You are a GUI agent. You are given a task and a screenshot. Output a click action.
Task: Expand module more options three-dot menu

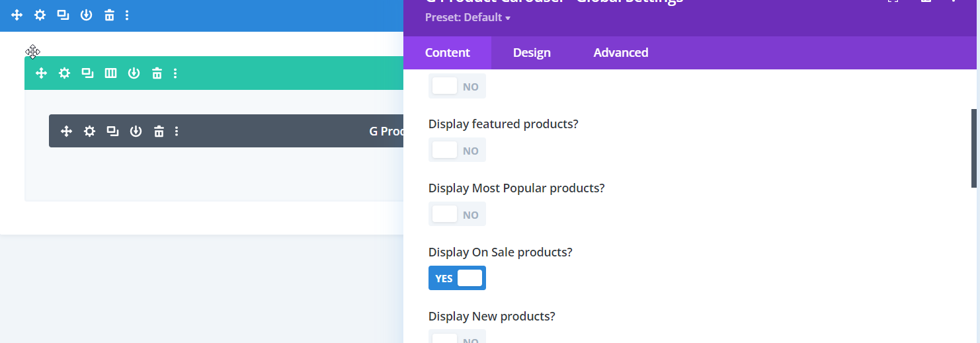[x=177, y=132]
